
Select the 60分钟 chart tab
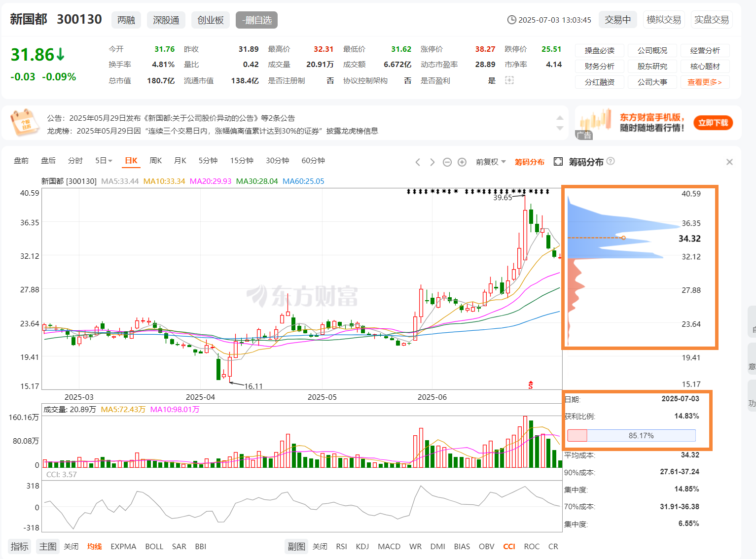pyautogui.click(x=313, y=161)
